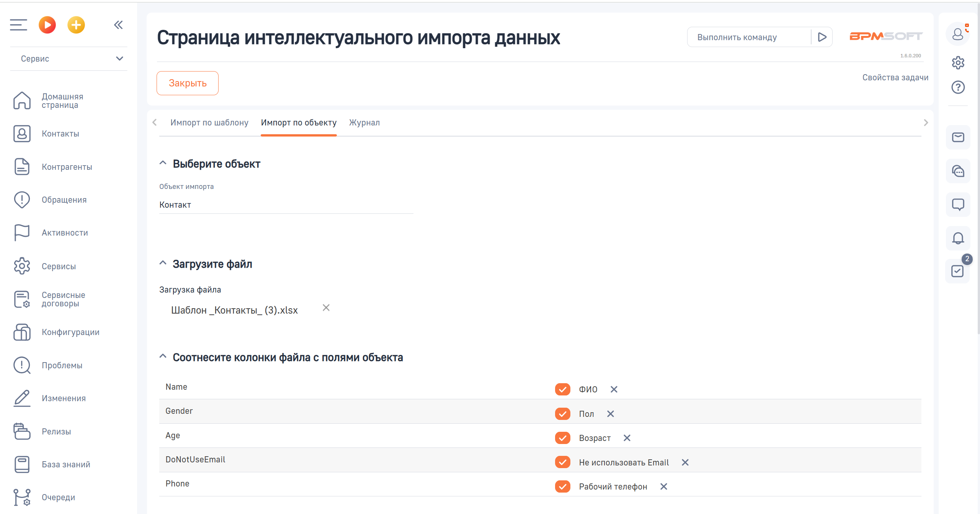980x514 pixels.
Task: Disable the Phone column mapping checkbox
Action: [x=562, y=486]
